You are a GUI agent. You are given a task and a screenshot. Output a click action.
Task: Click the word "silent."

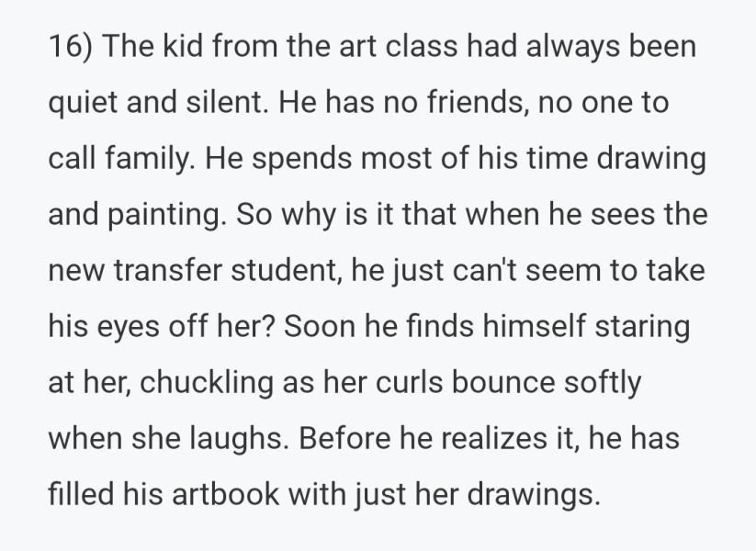pyautogui.click(x=227, y=103)
